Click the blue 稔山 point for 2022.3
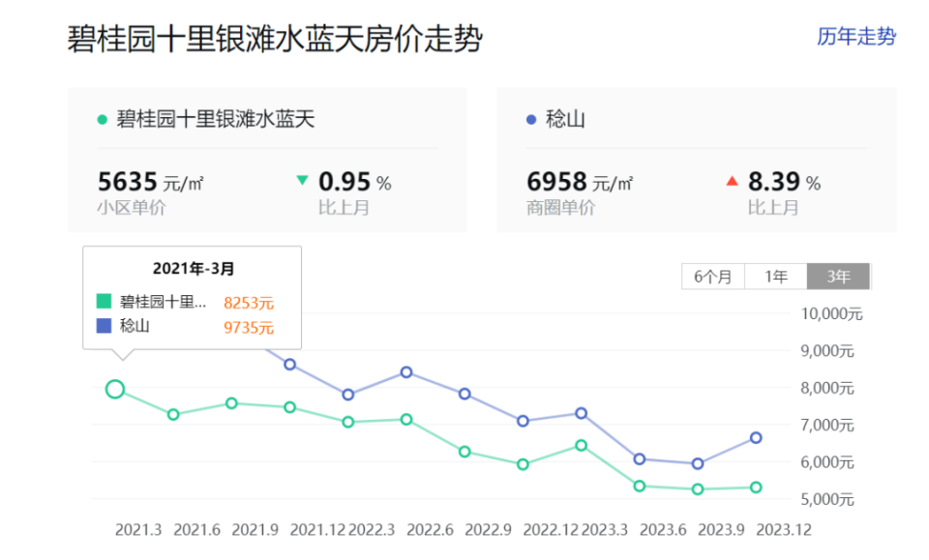Viewport: 929px width, 560px height. (348, 395)
